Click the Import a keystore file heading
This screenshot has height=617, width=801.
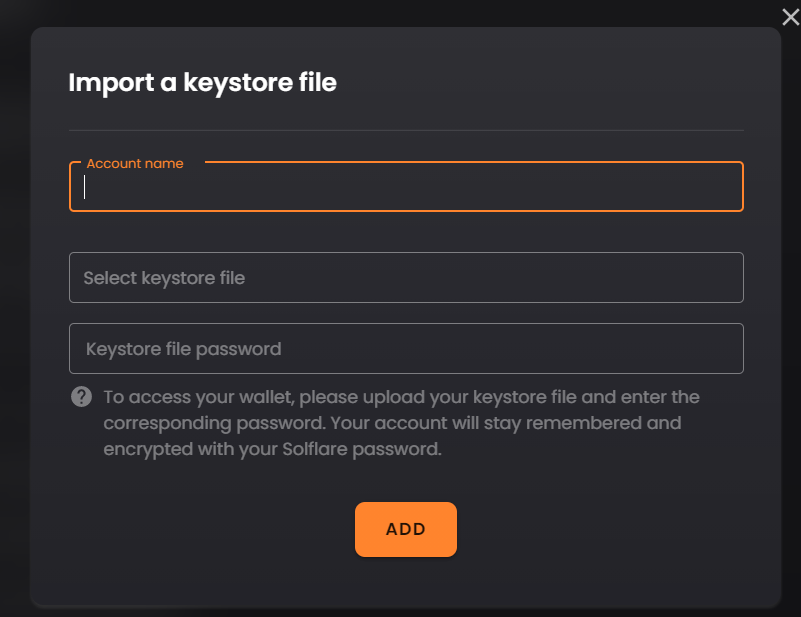click(x=202, y=83)
